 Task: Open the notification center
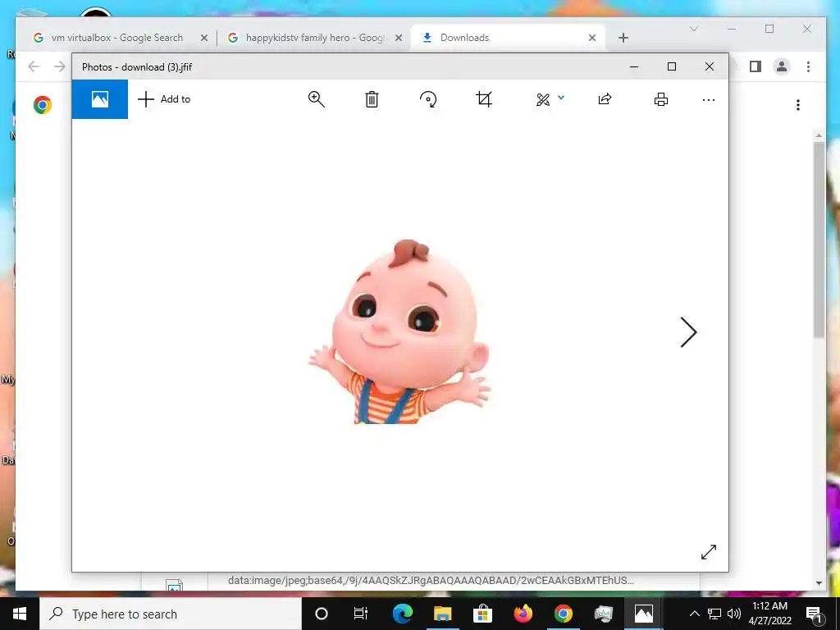[x=814, y=614]
